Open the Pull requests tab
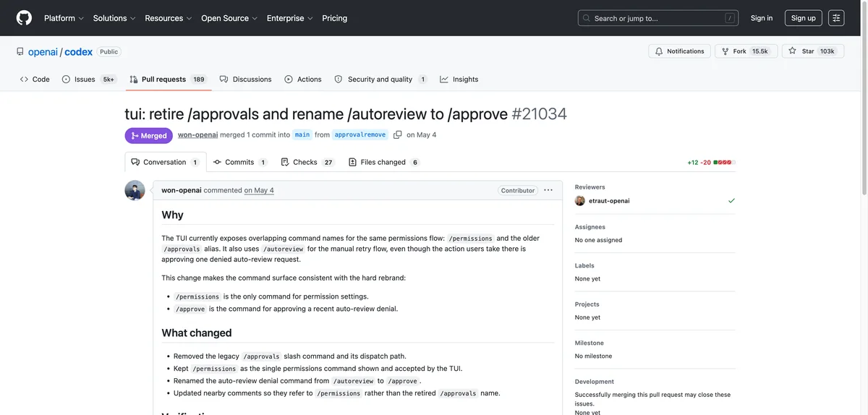The width and height of the screenshot is (868, 415). click(168, 80)
